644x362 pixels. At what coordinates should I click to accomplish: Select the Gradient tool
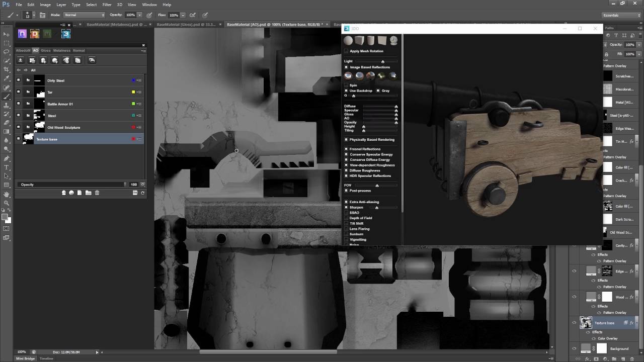[x=7, y=132]
